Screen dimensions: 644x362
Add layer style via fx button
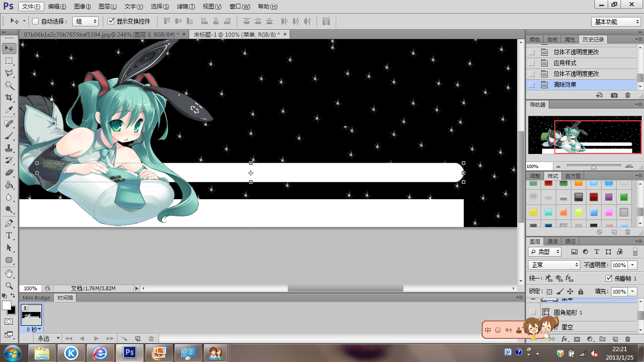(x=564, y=339)
